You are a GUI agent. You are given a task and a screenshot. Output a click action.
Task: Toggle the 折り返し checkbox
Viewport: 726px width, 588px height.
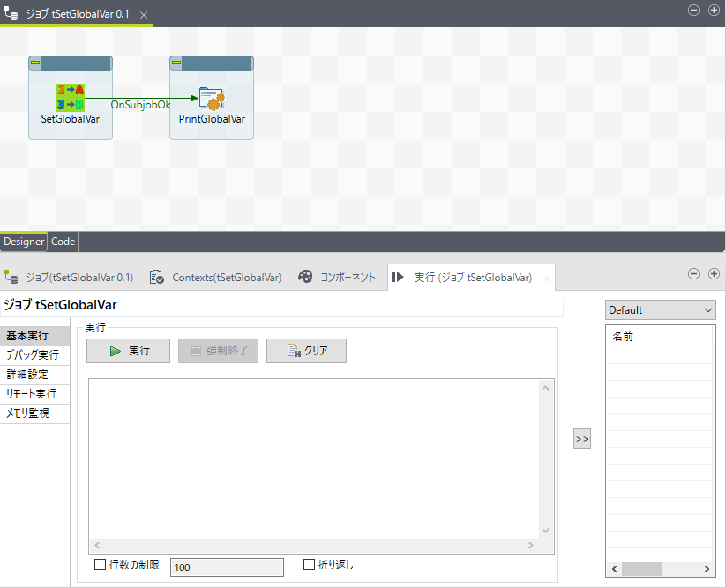point(309,565)
